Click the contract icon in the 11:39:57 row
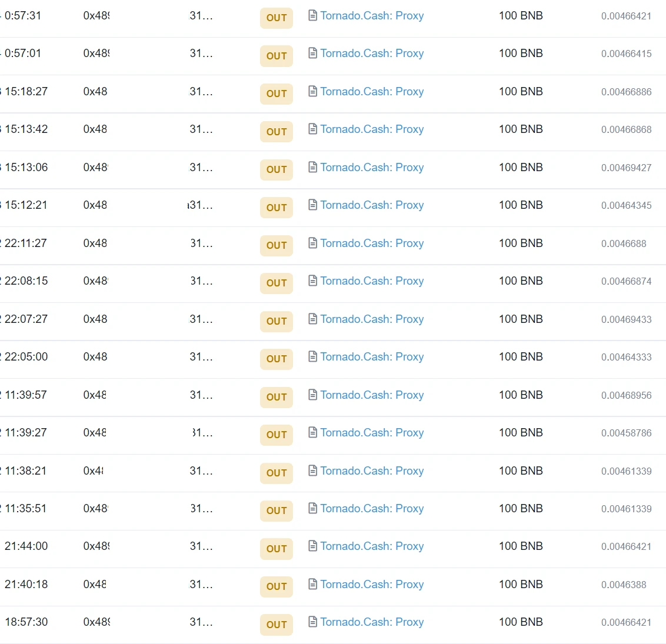This screenshot has width=666, height=644. coord(312,395)
